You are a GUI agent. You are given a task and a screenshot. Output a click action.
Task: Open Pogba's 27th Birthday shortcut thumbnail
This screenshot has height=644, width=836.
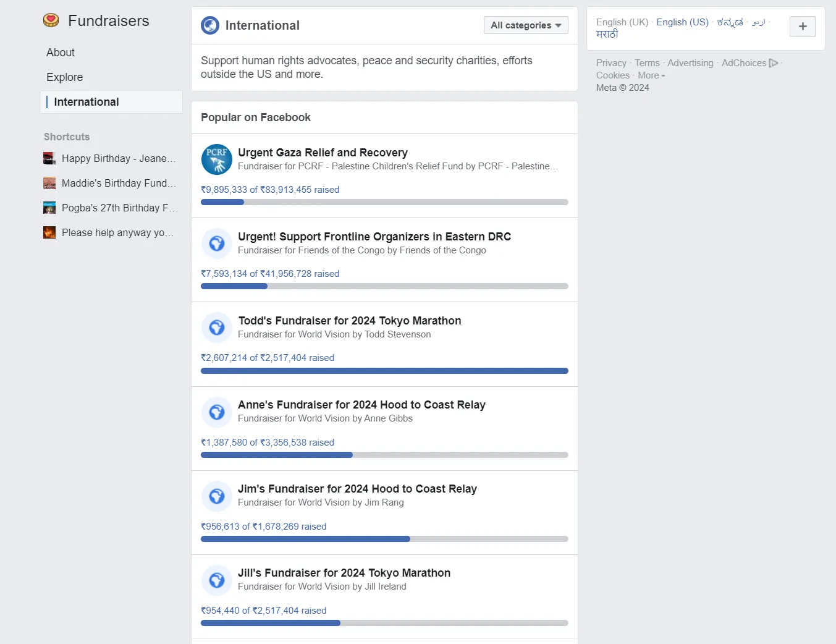[x=49, y=208]
